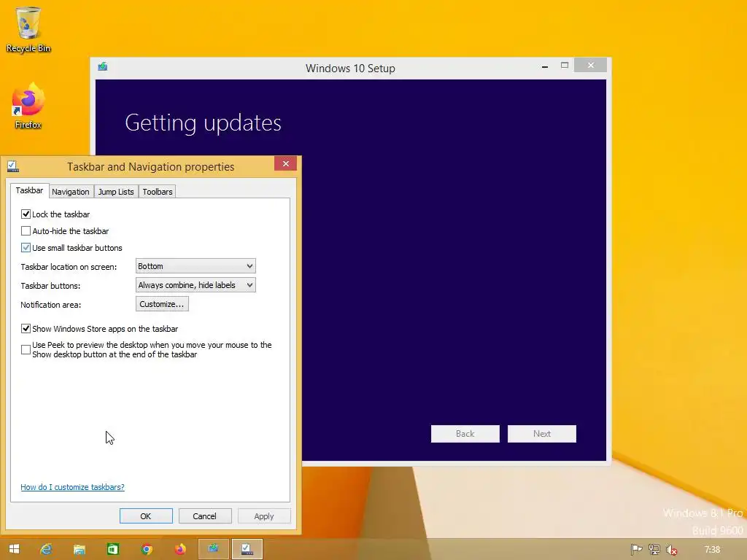Uncheck Show Windows Store apps on taskbar
747x560 pixels.
[x=26, y=329]
